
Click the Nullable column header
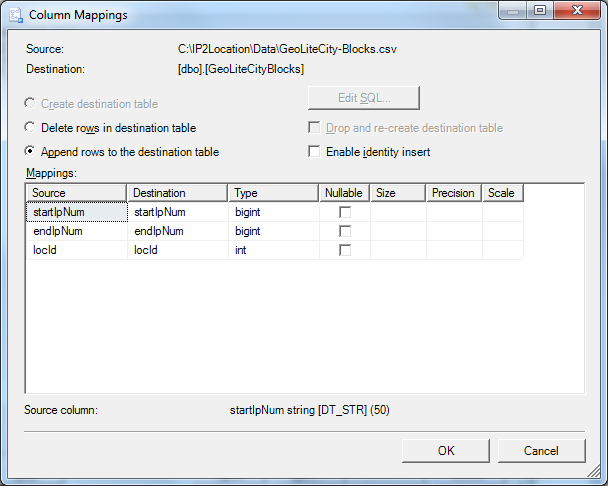[344, 193]
